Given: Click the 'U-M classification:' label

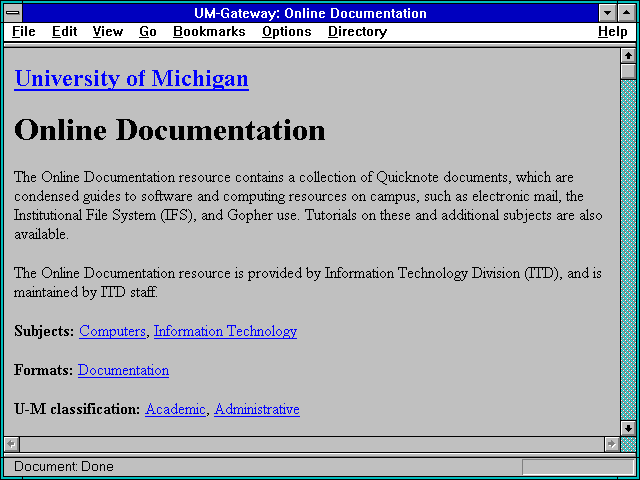Looking at the screenshot, I should click(x=77, y=409).
